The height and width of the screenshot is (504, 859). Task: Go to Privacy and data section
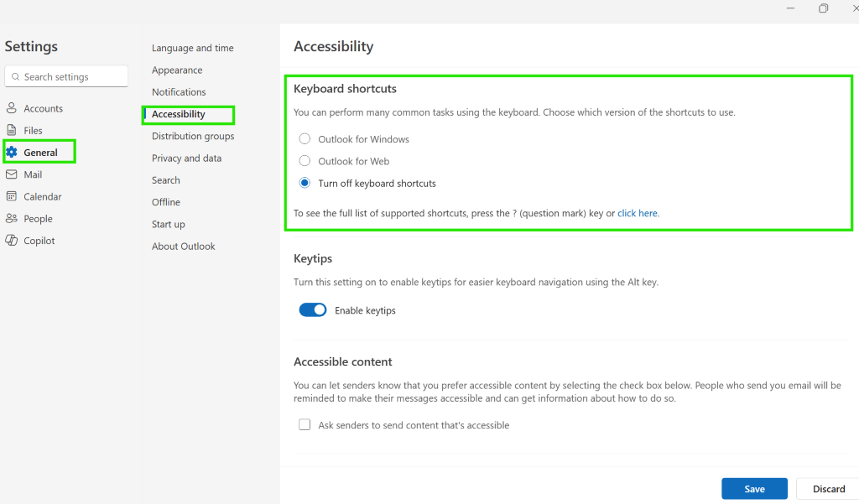coord(187,158)
